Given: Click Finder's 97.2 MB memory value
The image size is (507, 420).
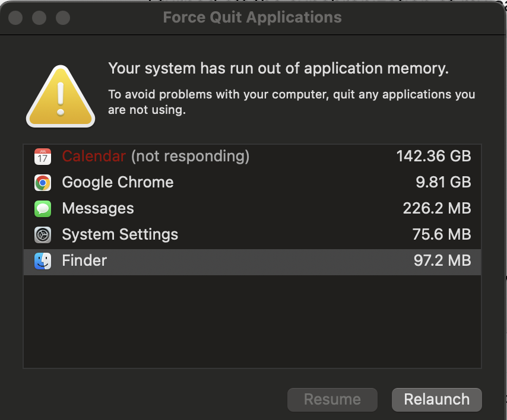Looking at the screenshot, I should pos(442,261).
